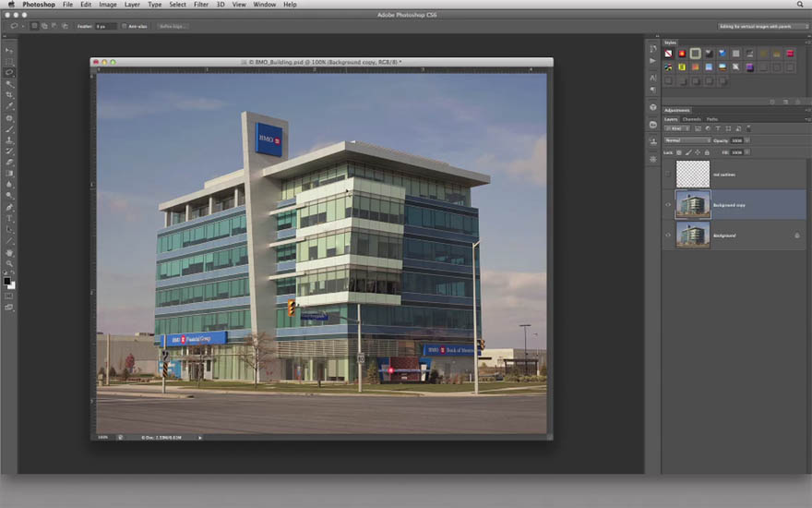Open the Opacity slider arrow
Image resolution: width=812 pixels, height=508 pixels.
[x=747, y=140]
